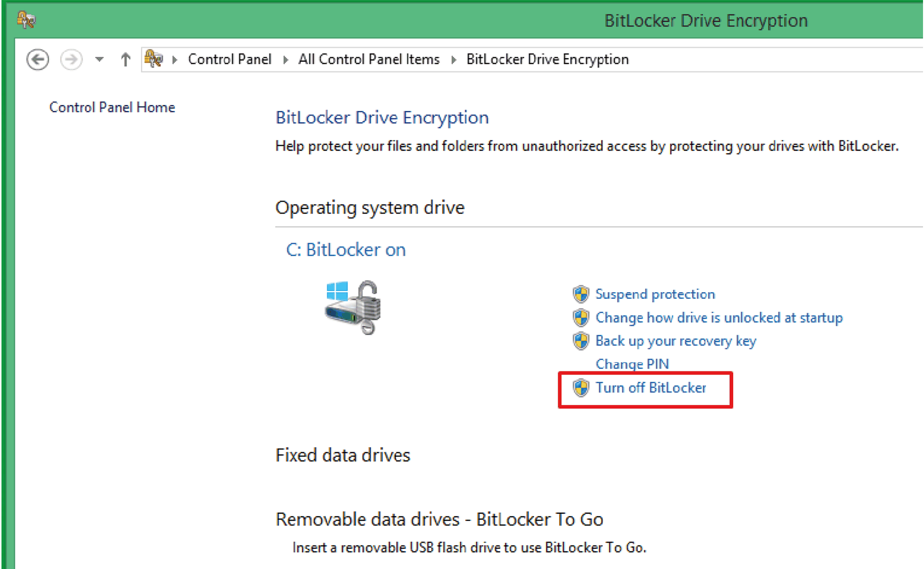Click the Control Panel icon in address bar
Image resolution: width=924 pixels, height=569 pixels.
coord(154,59)
